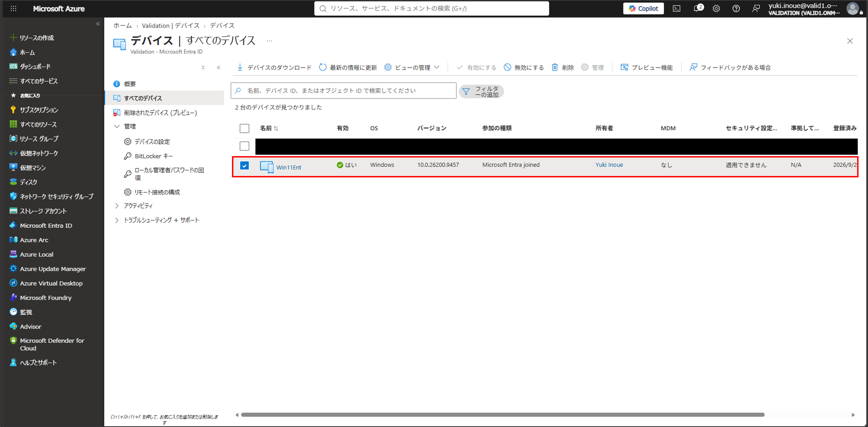Click 最新の情報に更新 refresh button
Screen dimensions: 868x427
click(x=348, y=68)
